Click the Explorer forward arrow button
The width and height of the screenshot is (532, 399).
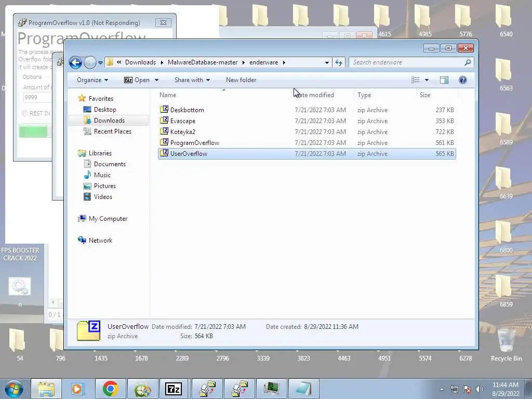tap(90, 62)
